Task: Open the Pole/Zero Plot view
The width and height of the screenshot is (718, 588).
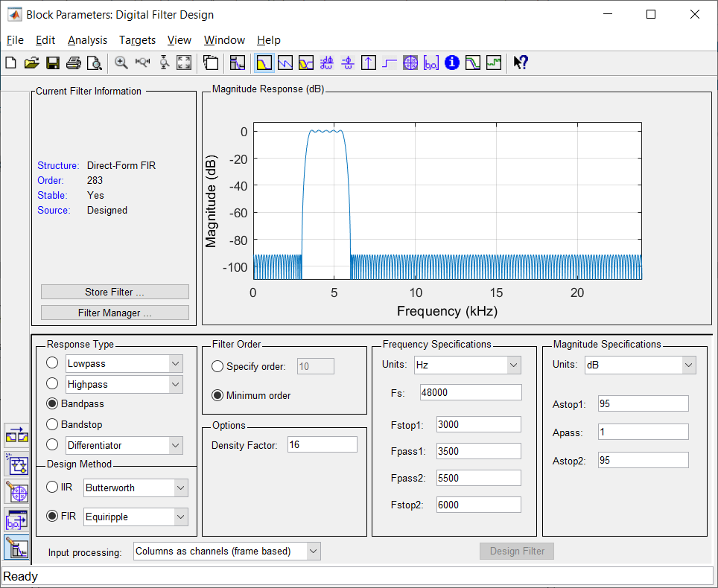Action: pyautogui.click(x=410, y=63)
